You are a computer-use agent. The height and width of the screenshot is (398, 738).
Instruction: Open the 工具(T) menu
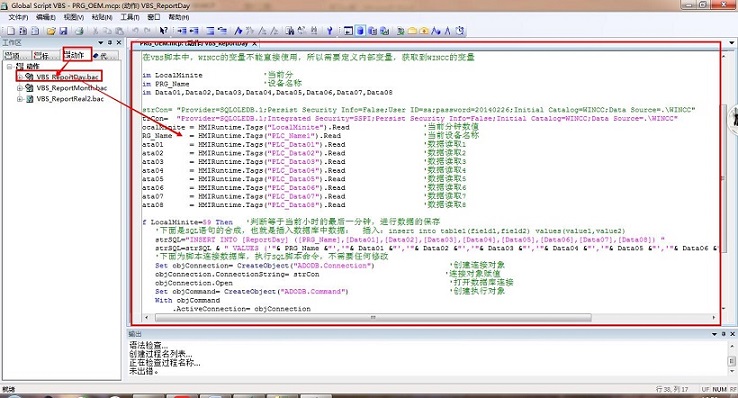pos(129,17)
